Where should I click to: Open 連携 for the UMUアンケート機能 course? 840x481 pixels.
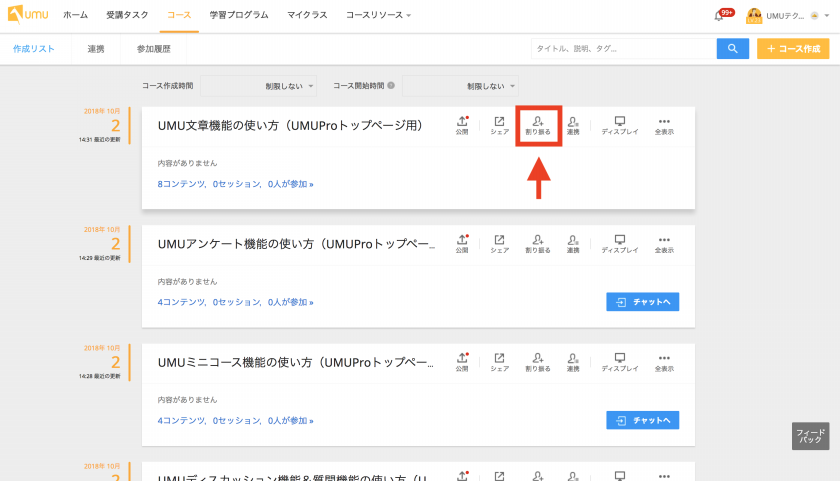tap(573, 244)
